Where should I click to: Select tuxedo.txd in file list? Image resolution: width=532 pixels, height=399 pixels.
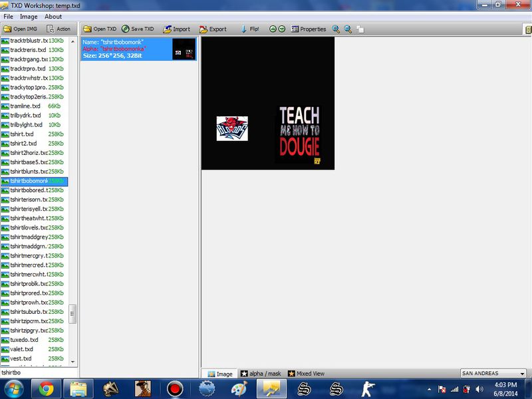click(x=35, y=340)
